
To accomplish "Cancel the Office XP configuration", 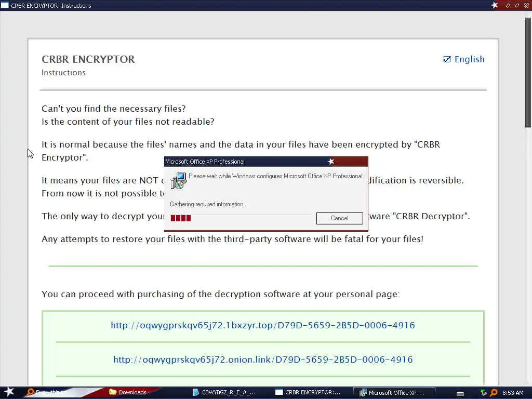I will coord(339,218).
